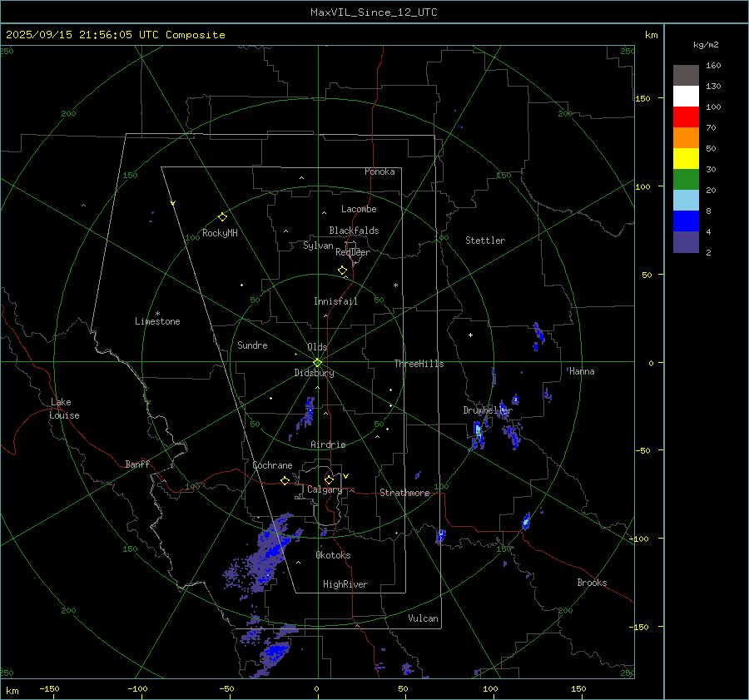Select the yellow 30-50 legend swatch

pyautogui.click(x=686, y=159)
